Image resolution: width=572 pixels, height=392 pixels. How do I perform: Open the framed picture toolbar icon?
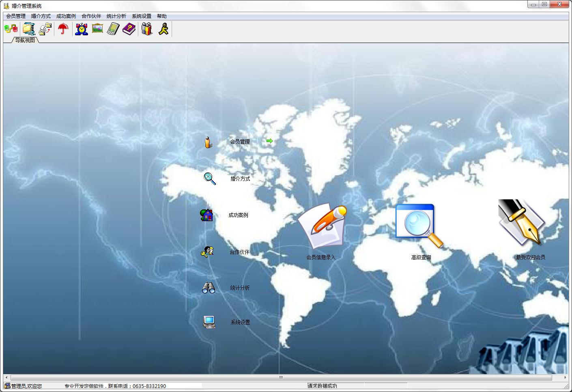click(97, 29)
